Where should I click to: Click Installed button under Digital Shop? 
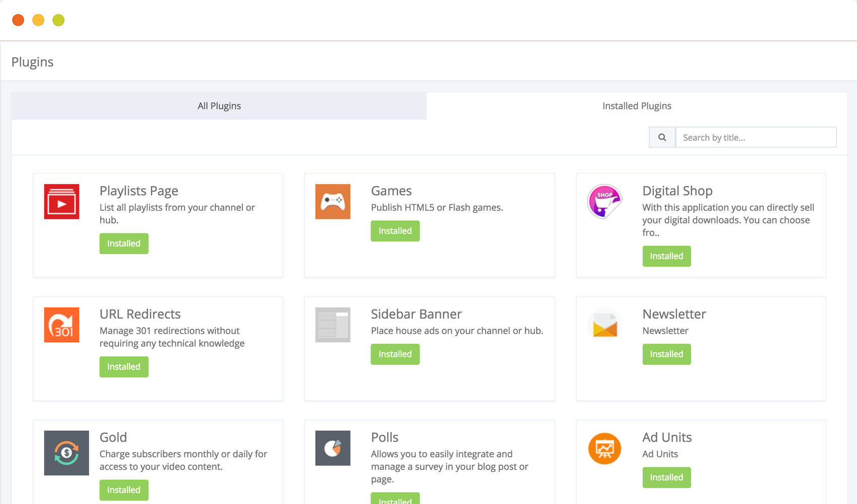666,256
